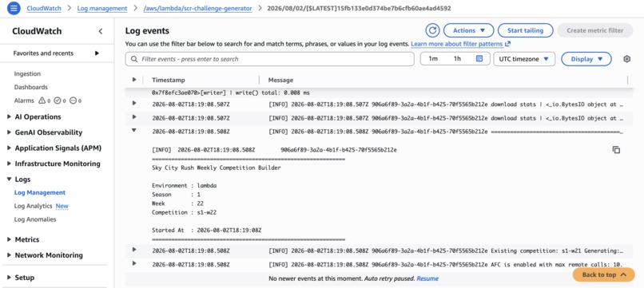Viewport: 644px width, 288px height.
Task: Select the 1h time range
Action: 457,59
